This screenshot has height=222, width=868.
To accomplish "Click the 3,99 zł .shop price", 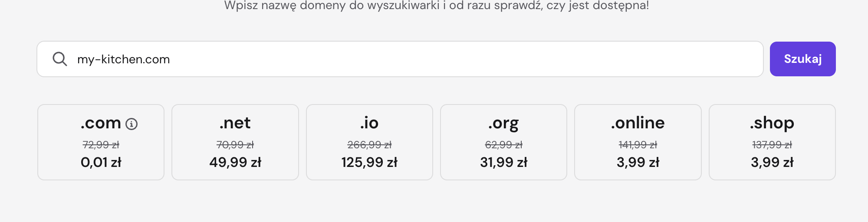I will 772,162.
